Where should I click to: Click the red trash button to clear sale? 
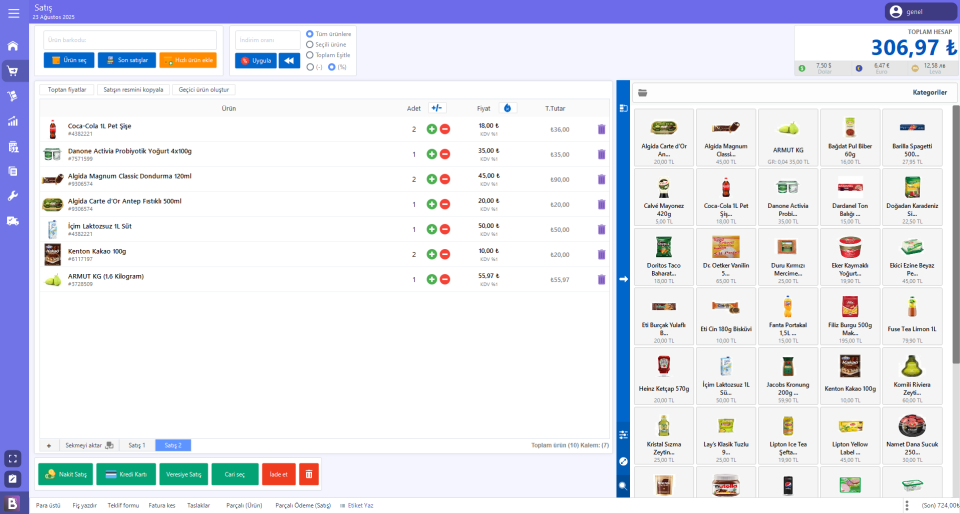(x=309, y=474)
